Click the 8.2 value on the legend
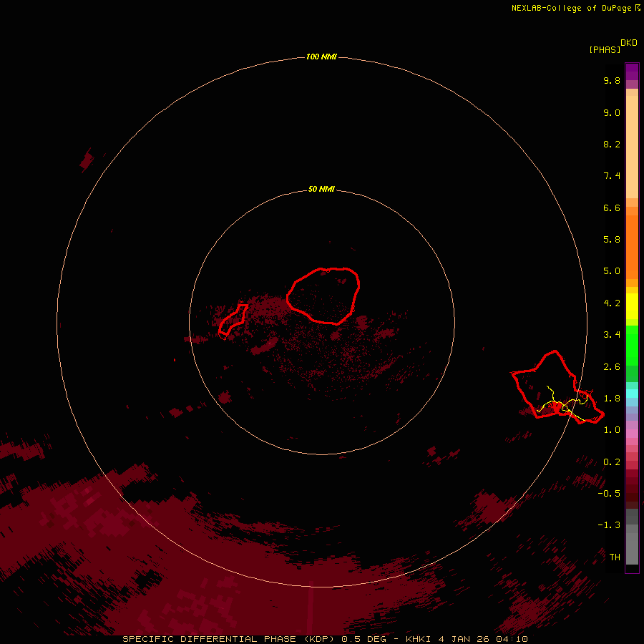644x644 pixels. click(x=612, y=144)
